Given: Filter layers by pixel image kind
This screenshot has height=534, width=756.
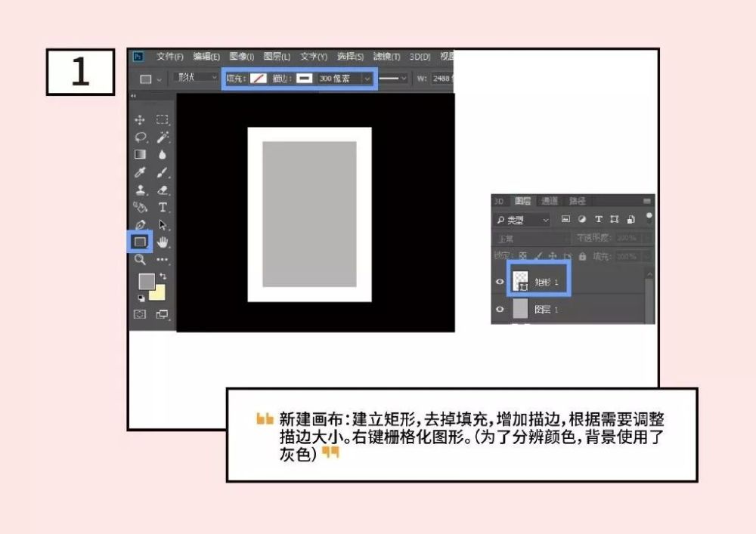Looking at the screenshot, I should [565, 219].
